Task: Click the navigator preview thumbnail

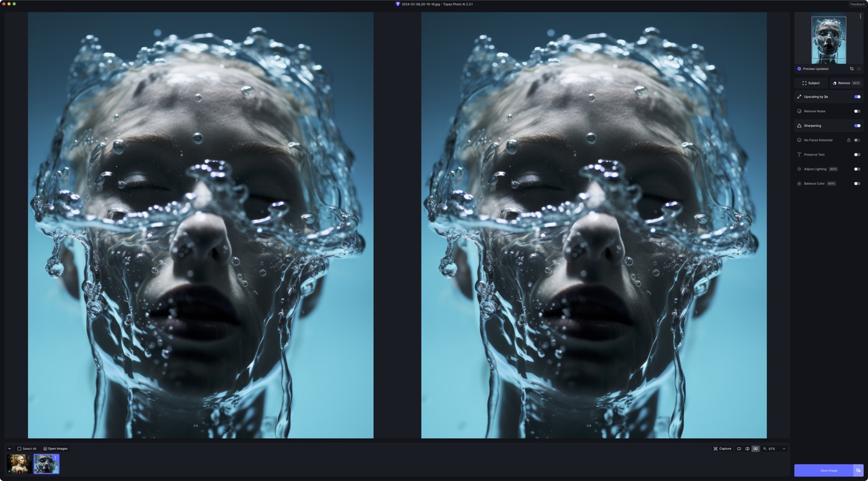Action: [x=829, y=40]
